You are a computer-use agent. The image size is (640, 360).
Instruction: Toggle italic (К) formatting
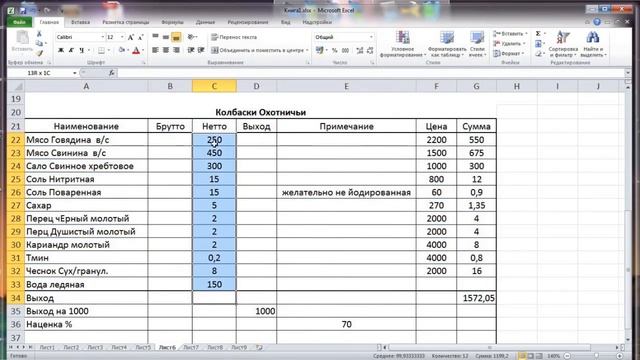click(71, 50)
